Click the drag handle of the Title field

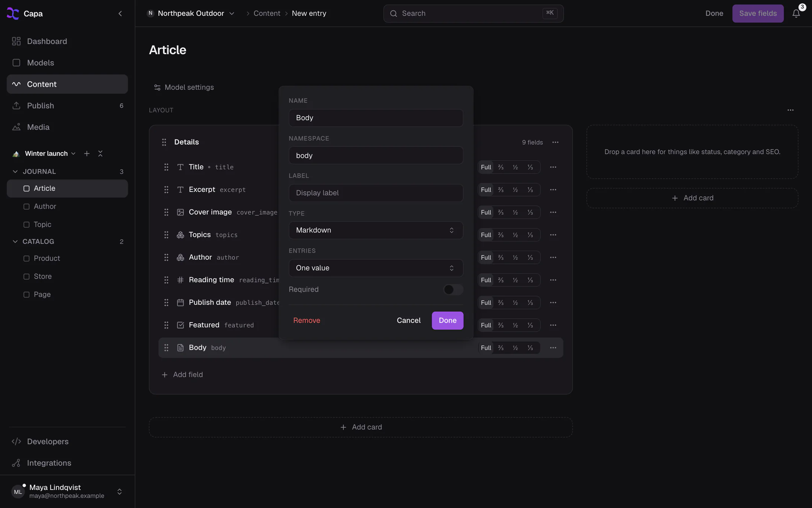coord(166,167)
